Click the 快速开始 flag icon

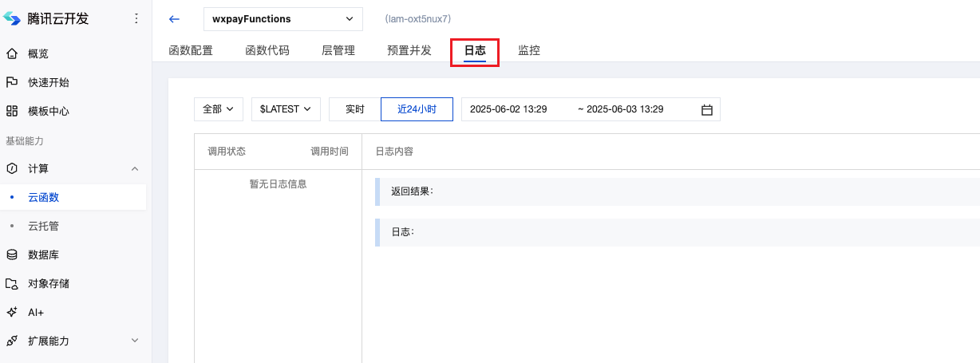[x=12, y=82]
